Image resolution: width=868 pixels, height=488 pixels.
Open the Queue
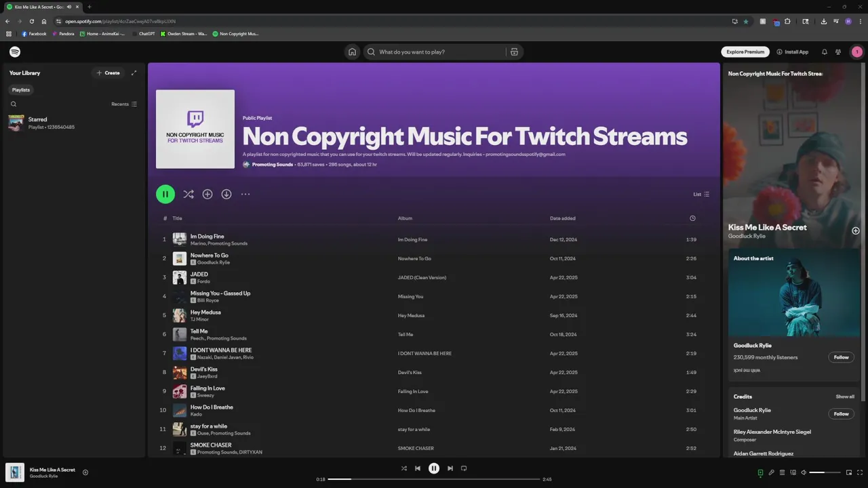pyautogui.click(x=782, y=472)
